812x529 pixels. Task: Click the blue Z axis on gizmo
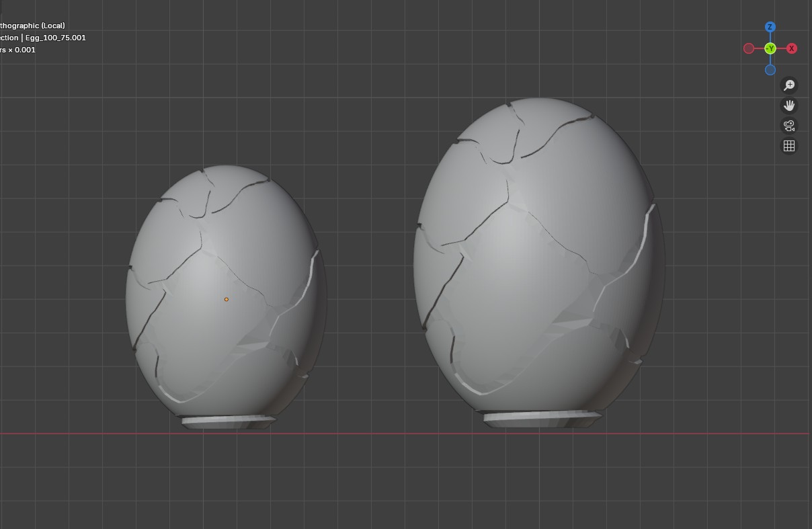770,27
